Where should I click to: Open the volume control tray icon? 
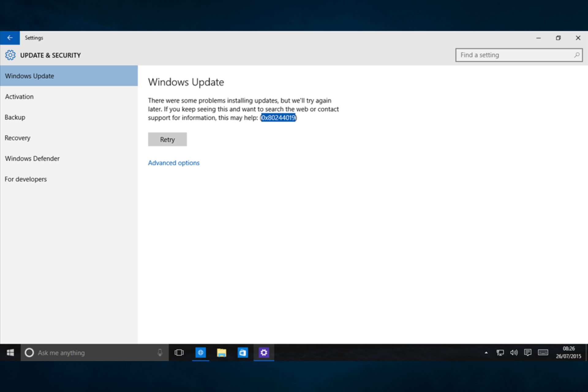point(514,353)
